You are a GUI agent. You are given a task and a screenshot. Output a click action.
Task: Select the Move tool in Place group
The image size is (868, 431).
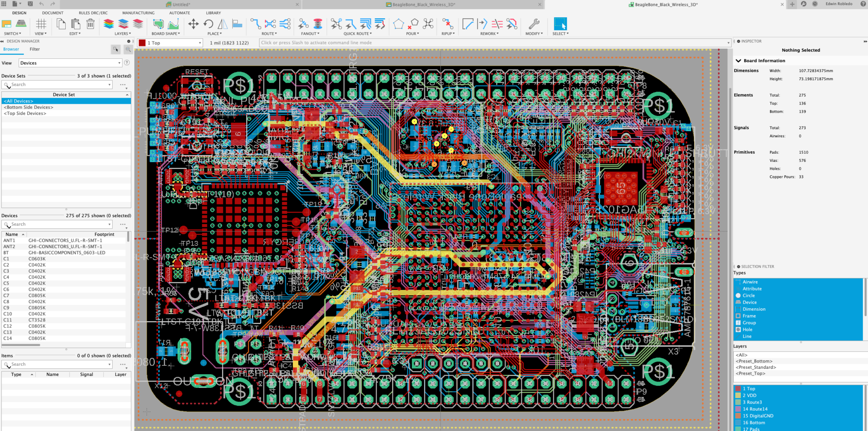193,24
